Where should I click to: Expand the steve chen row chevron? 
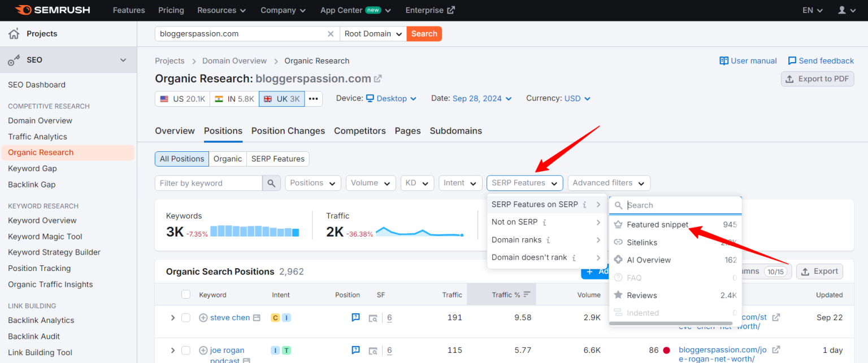point(173,317)
